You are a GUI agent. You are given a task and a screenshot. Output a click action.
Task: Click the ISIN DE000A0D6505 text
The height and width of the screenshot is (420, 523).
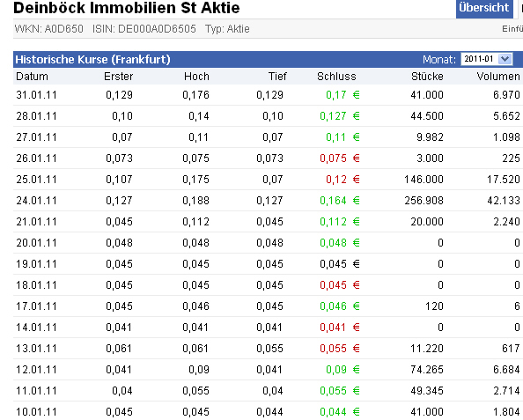(144, 29)
